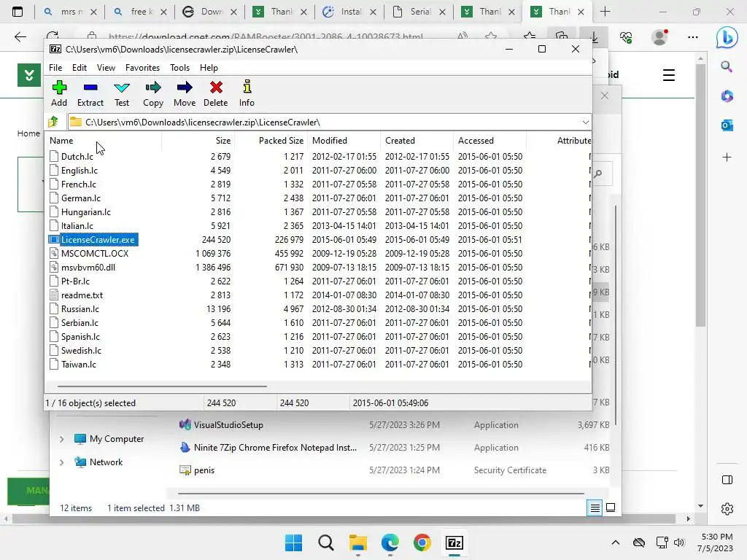This screenshot has width=747, height=560.
Task: Select the Hungarian.lc file
Action: (x=86, y=211)
